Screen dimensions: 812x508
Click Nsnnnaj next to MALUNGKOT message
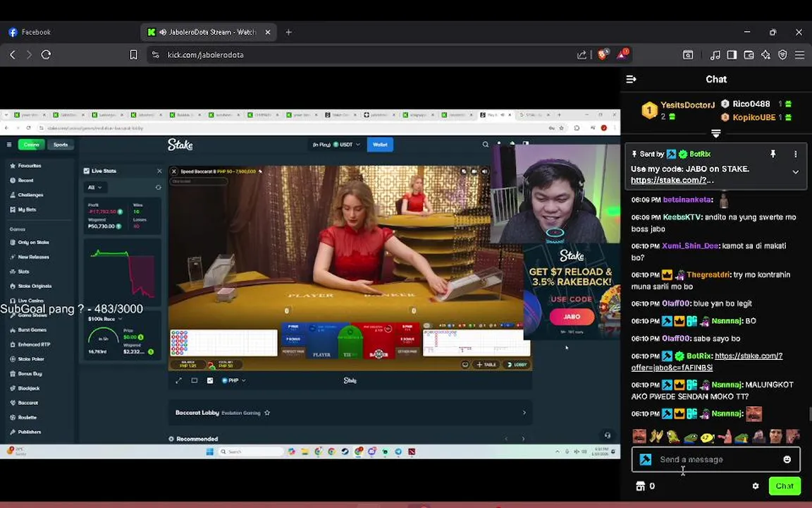click(727, 385)
